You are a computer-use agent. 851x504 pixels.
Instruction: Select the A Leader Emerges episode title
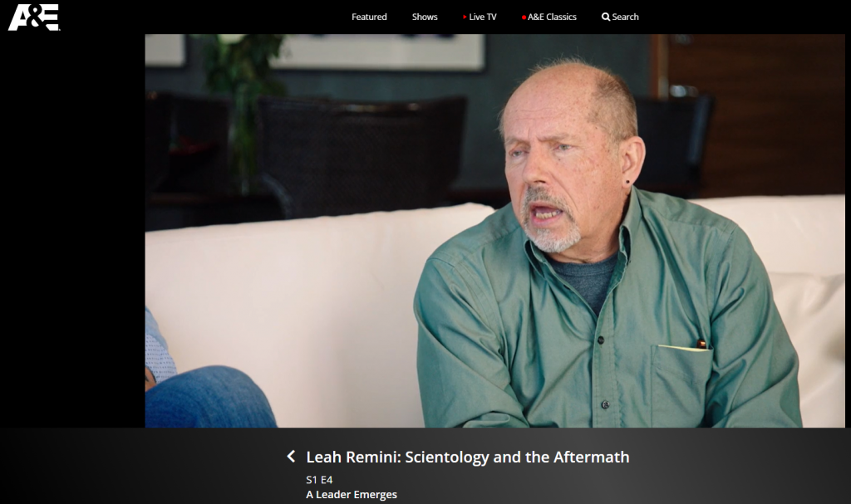tap(352, 494)
